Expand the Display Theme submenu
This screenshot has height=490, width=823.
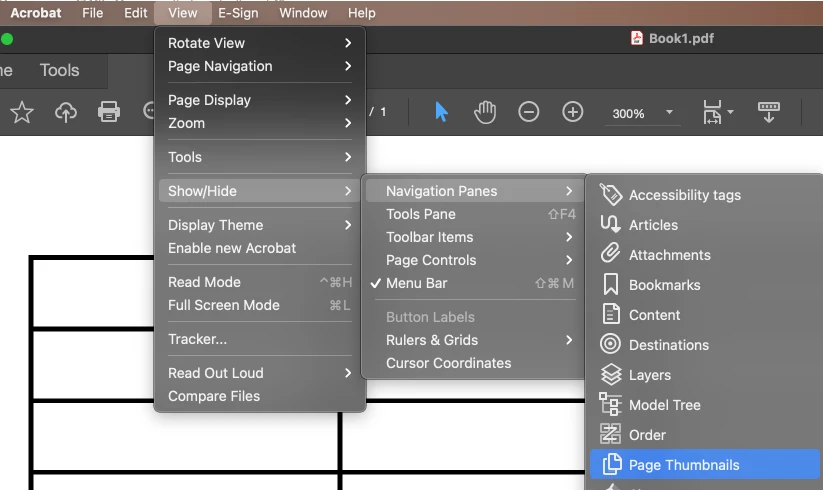pos(260,225)
